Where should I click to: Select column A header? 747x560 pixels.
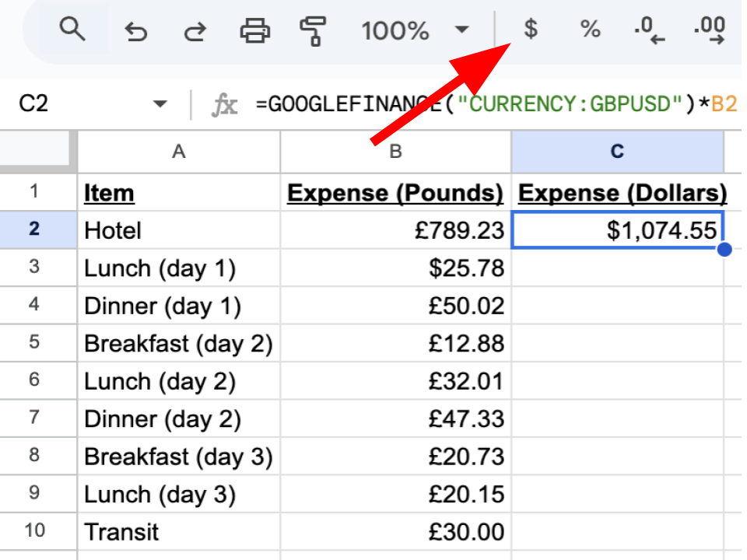tap(179, 152)
